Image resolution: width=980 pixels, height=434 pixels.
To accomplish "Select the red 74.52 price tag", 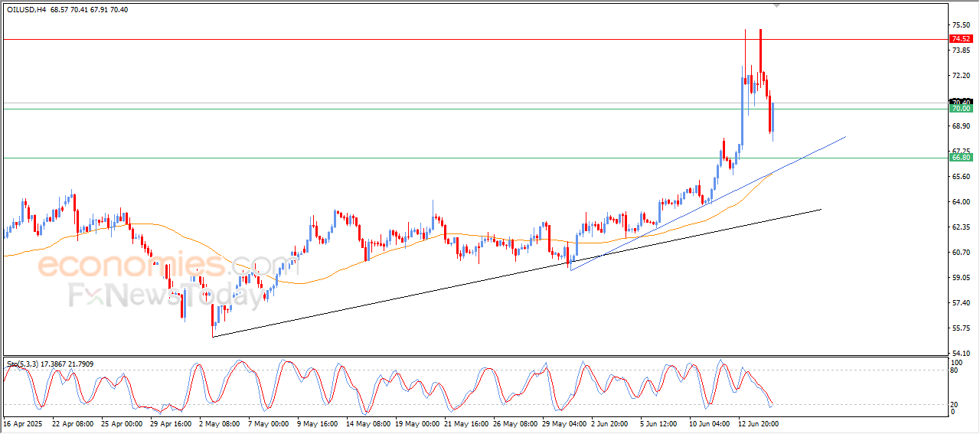I will pos(961,38).
